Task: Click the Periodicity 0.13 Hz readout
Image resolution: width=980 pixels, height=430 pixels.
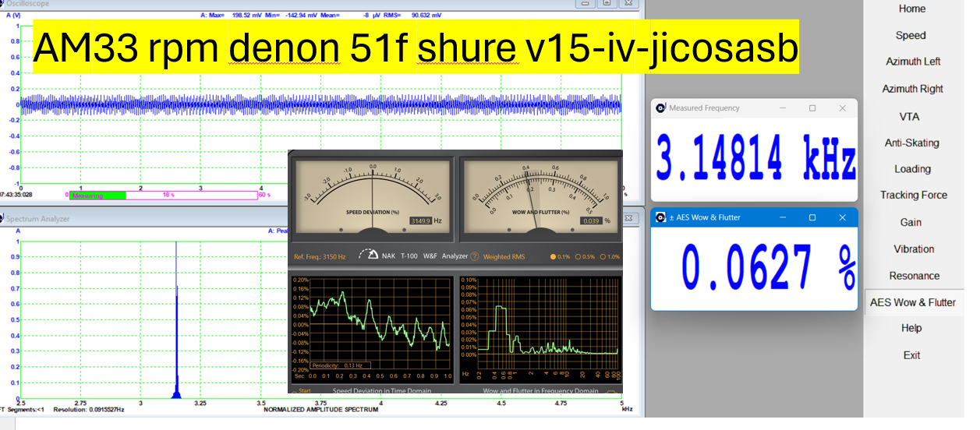Action: [341, 365]
